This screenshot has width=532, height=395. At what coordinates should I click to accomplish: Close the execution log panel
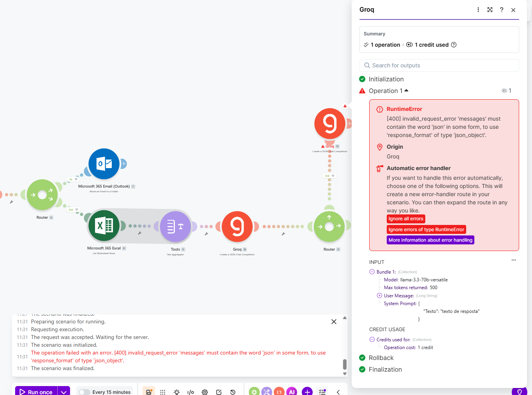coord(334,321)
